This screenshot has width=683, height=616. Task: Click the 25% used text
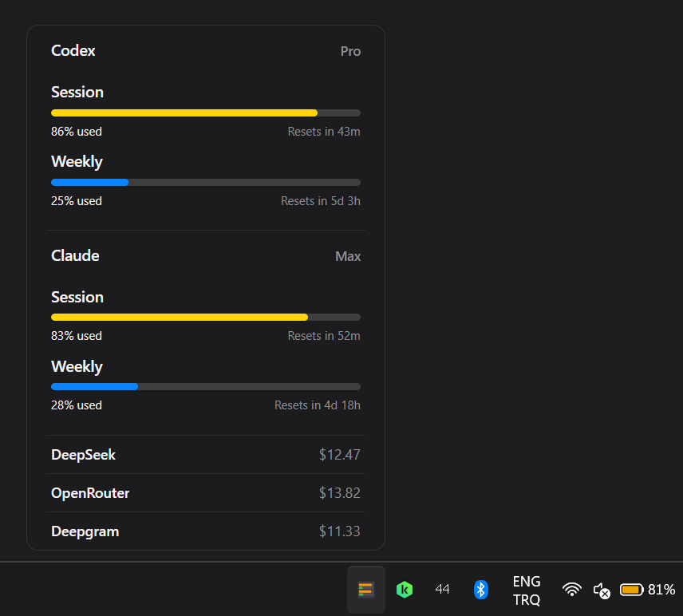pos(77,201)
